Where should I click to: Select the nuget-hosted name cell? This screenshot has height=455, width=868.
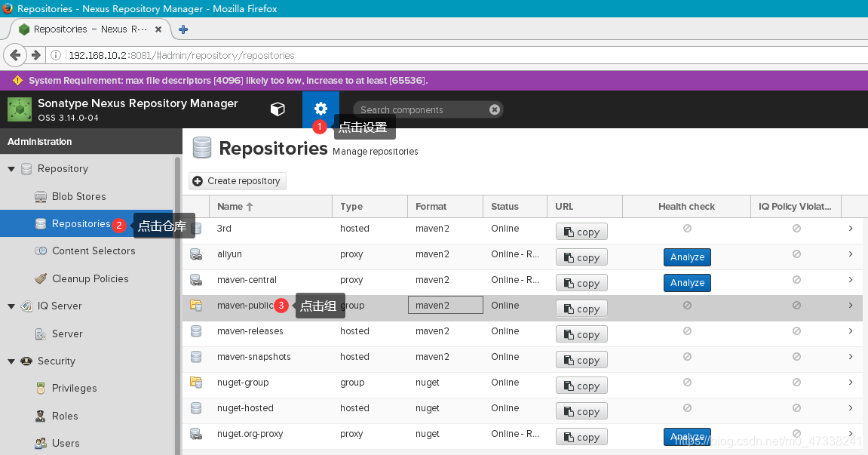tap(271, 408)
